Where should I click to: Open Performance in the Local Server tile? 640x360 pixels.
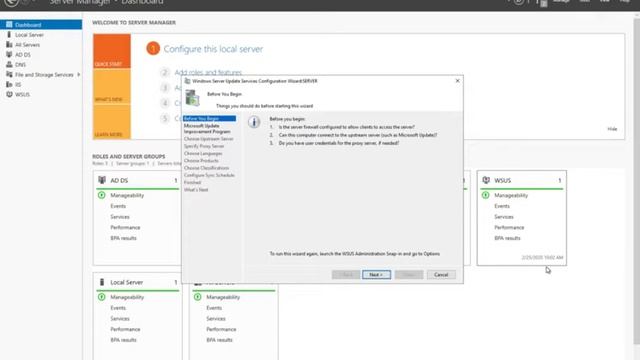(x=125, y=329)
